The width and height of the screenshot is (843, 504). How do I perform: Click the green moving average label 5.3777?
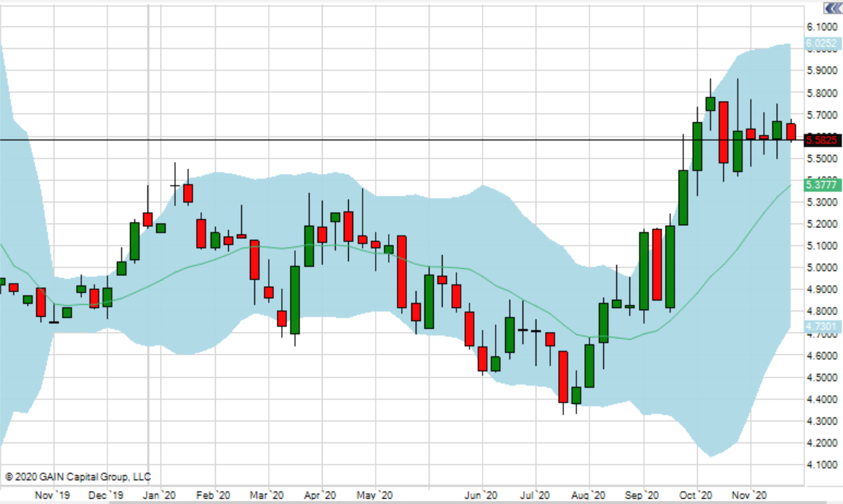pos(822,185)
